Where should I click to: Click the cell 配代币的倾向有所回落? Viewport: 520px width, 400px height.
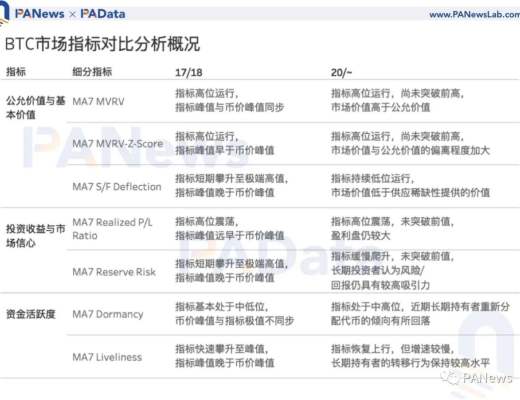[380, 321]
